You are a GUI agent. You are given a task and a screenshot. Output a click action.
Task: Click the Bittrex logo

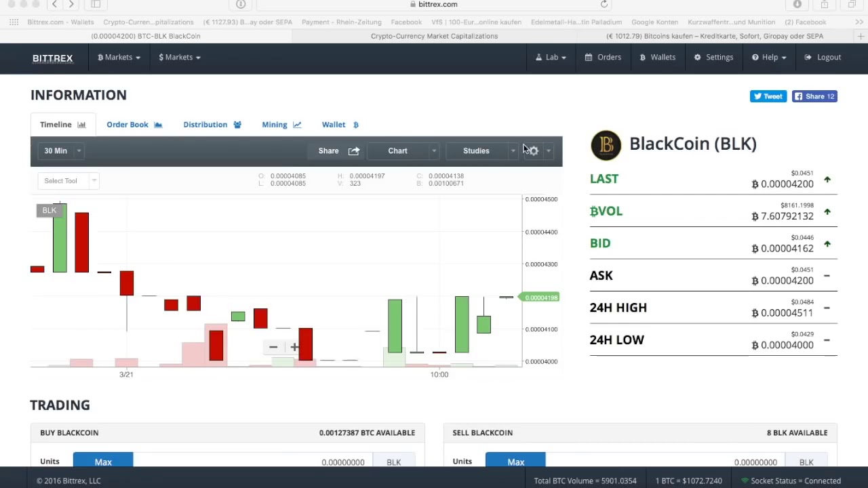[x=52, y=58]
